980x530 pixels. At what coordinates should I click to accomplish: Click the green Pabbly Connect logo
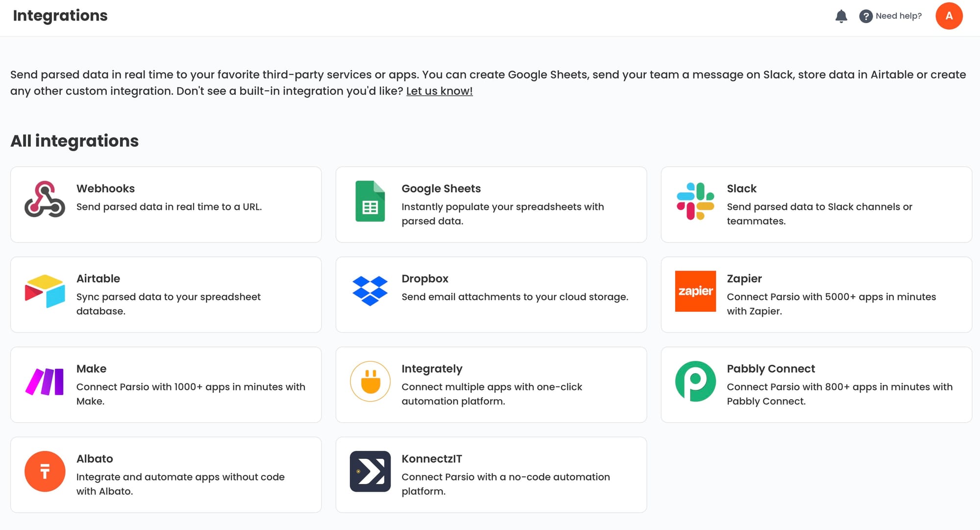(x=695, y=381)
